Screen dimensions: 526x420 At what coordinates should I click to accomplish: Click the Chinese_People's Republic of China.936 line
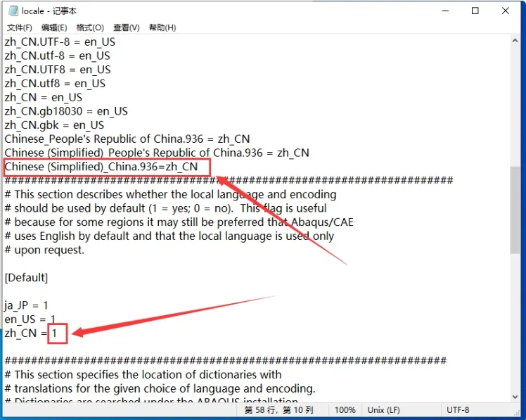[127, 139]
